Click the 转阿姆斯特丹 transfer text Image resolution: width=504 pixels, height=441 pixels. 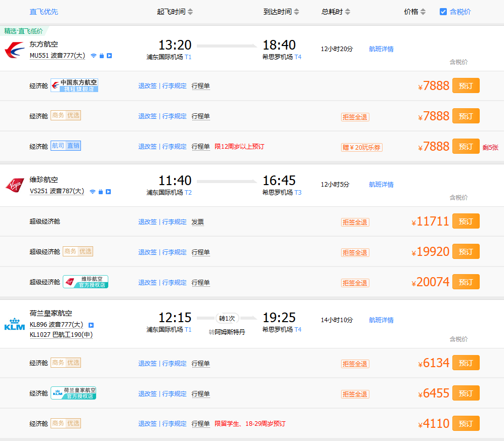click(x=227, y=332)
